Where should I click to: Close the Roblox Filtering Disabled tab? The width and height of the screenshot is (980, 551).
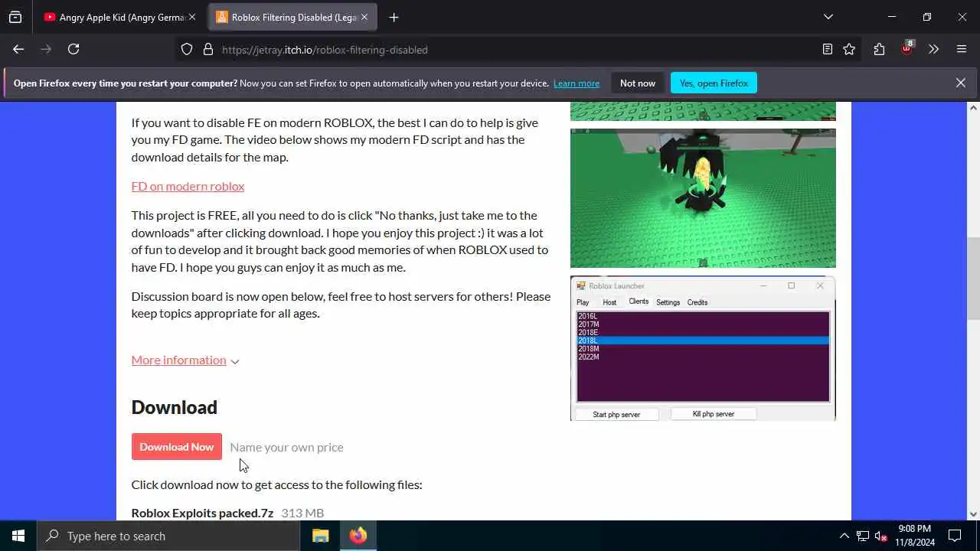click(x=364, y=17)
